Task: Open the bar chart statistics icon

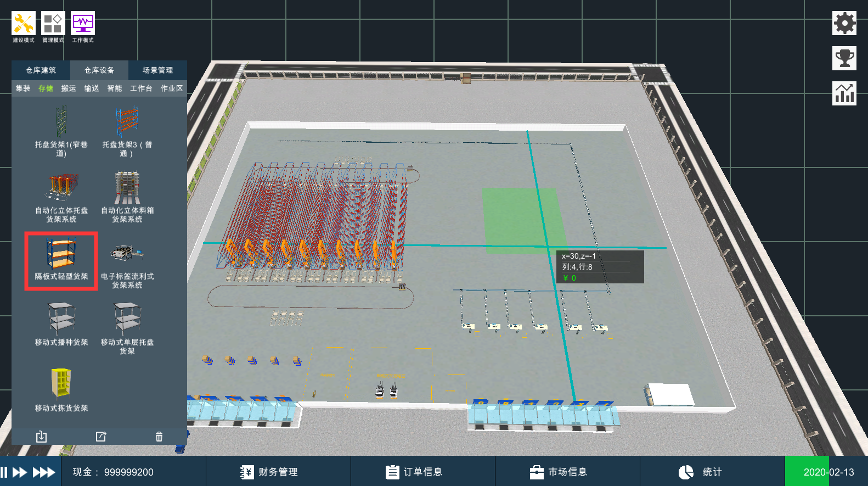Action: coord(844,93)
